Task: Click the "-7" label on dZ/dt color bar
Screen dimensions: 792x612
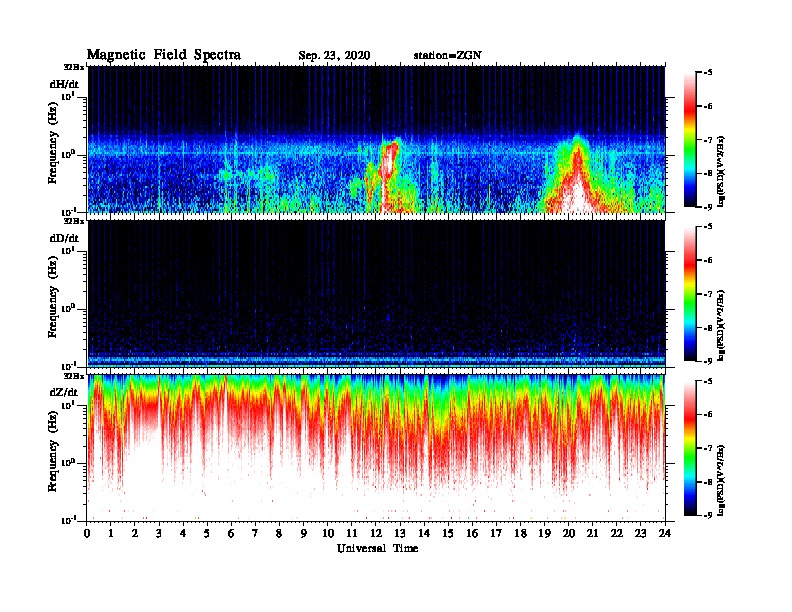Action: 708,448
